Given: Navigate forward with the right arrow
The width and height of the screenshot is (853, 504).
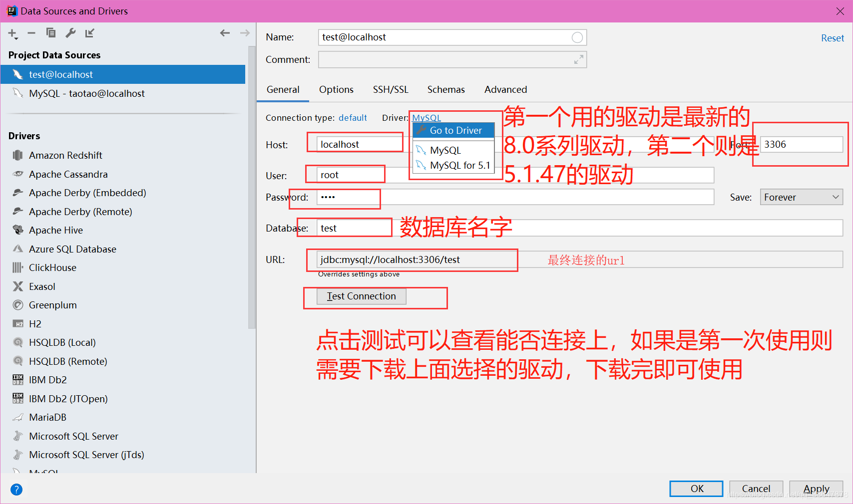Looking at the screenshot, I should 245,33.
